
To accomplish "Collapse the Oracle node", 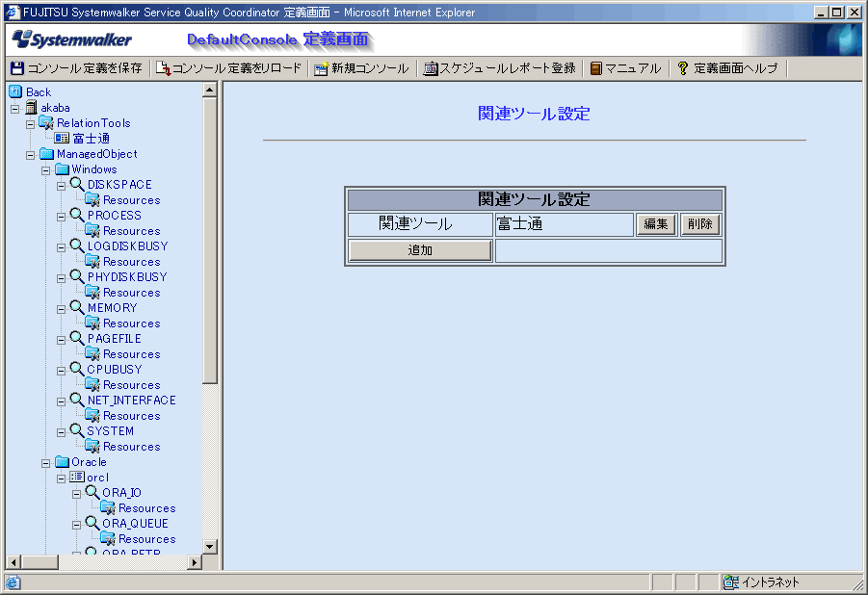I will click(x=46, y=463).
